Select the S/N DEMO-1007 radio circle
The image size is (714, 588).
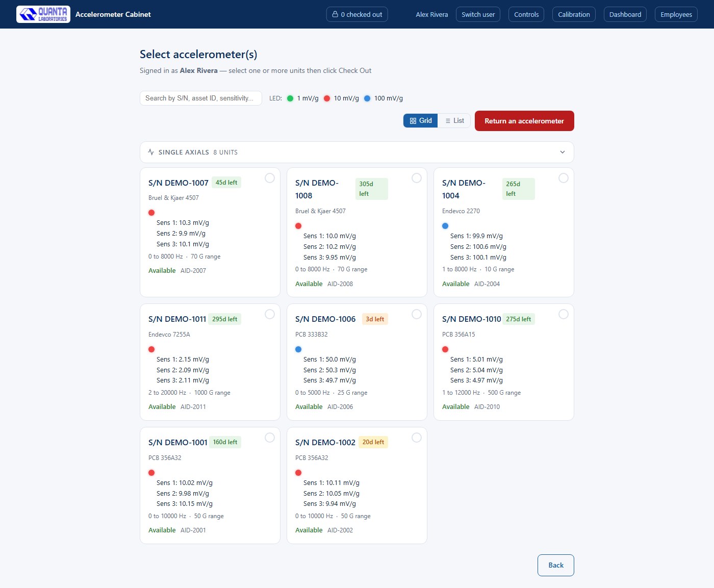click(x=270, y=178)
